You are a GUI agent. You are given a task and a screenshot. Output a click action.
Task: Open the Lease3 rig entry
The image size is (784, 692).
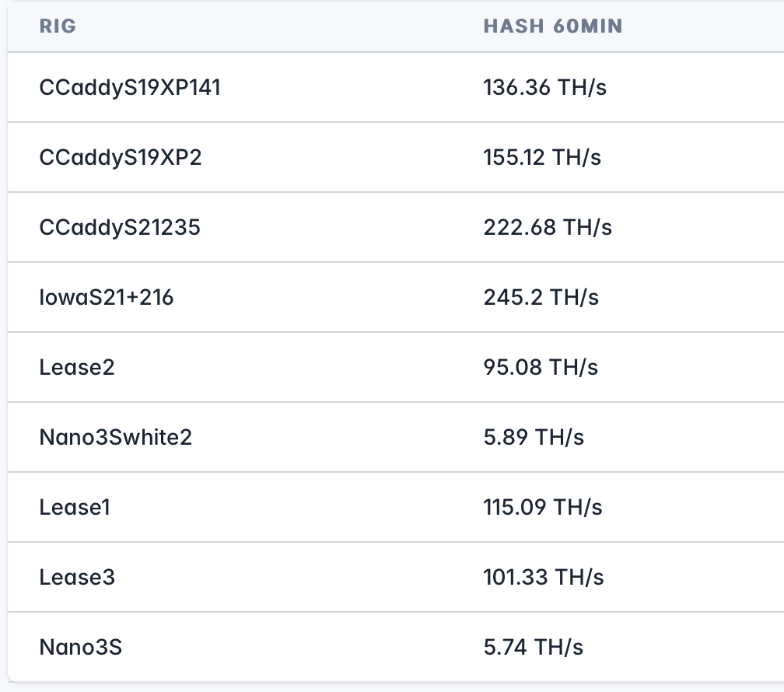[77, 577]
